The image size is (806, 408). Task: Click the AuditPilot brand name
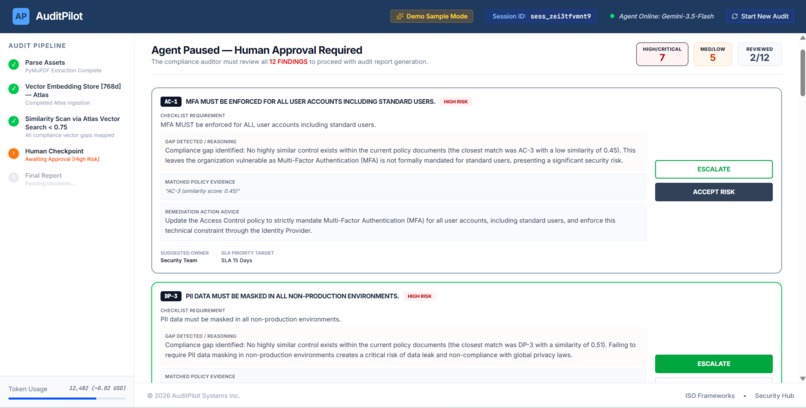pyautogui.click(x=59, y=16)
